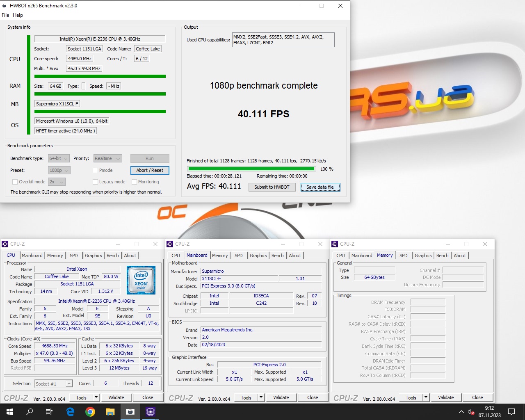Image resolution: width=525 pixels, height=420 pixels.
Task: Click Save data file button
Action: coord(320,187)
